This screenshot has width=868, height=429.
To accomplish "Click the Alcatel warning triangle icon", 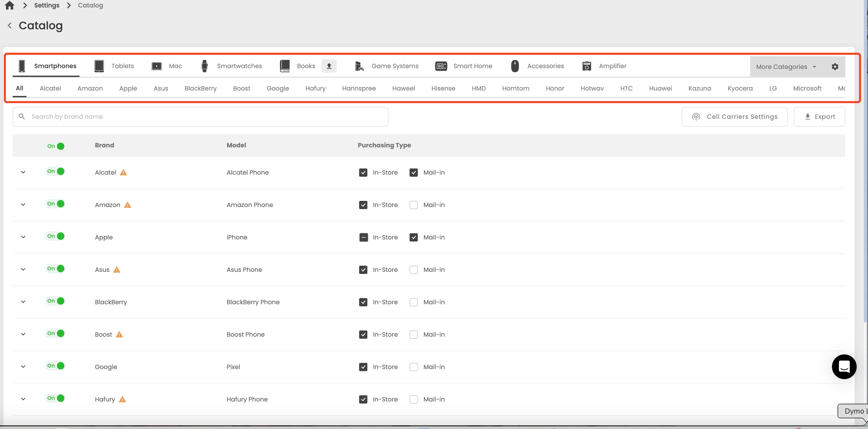I will pos(124,173).
